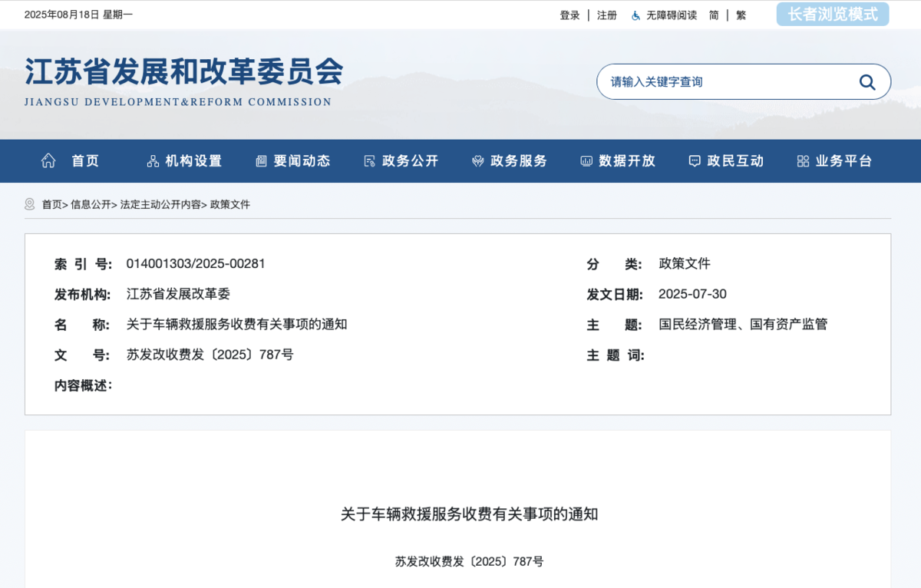
Task: Click the home icon in navigation bar
Action: [x=48, y=160]
